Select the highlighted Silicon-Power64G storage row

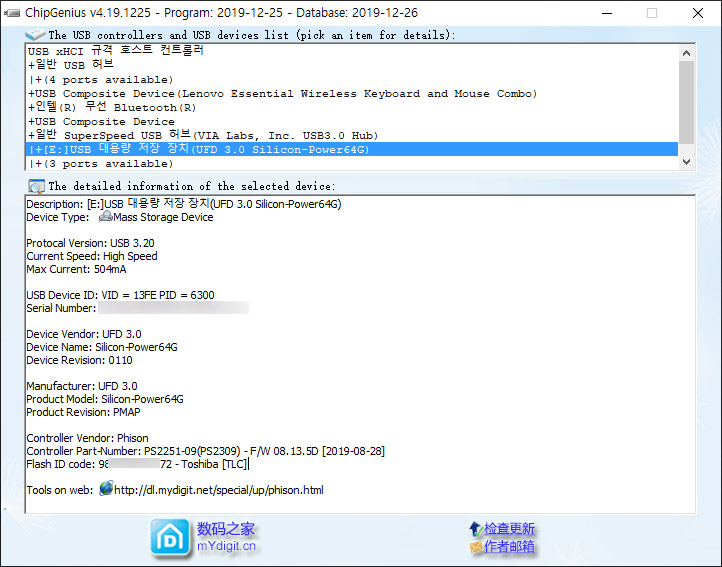click(x=352, y=149)
